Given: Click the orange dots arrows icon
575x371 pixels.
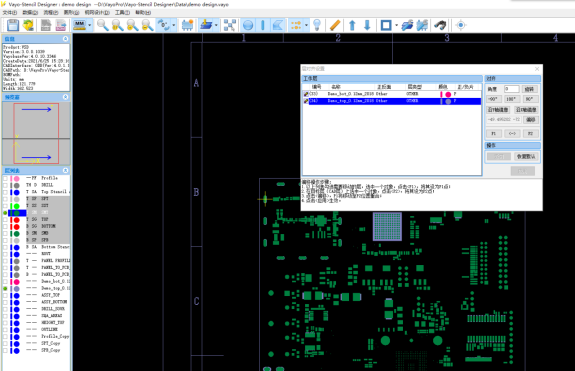Looking at the screenshot, I should [x=296, y=25].
